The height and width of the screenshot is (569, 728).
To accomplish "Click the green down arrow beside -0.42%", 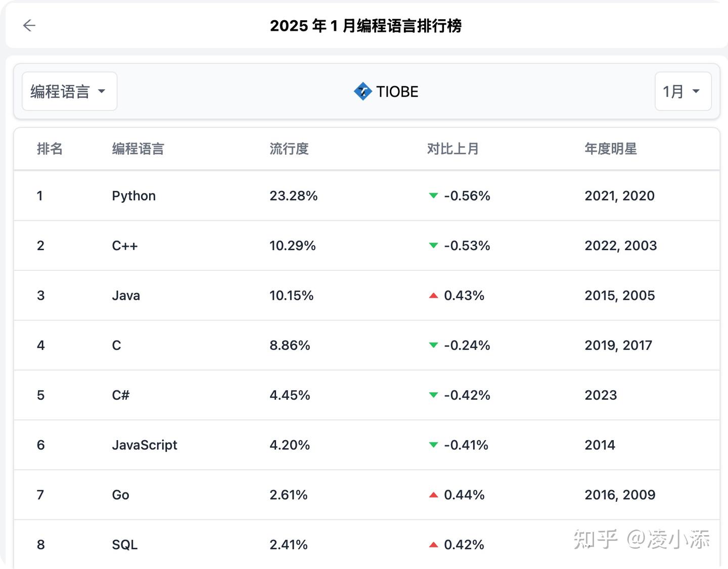I will [433, 395].
